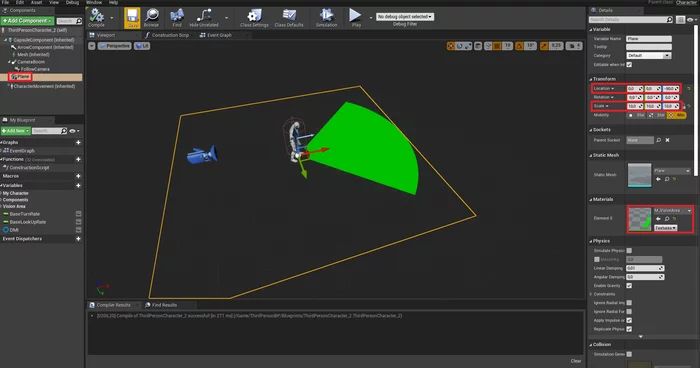Screen dimensions: 700x368
Task: Click the Simulation toolbar icon
Action: 326,17
